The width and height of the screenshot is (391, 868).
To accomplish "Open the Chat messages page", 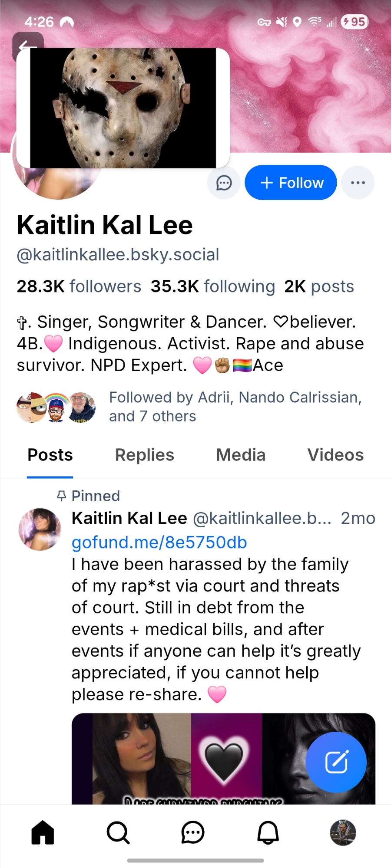I will click(x=193, y=832).
